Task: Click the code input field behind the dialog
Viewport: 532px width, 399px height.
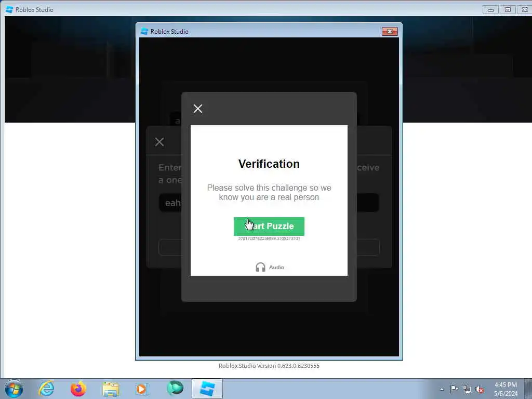Action: pos(269,203)
